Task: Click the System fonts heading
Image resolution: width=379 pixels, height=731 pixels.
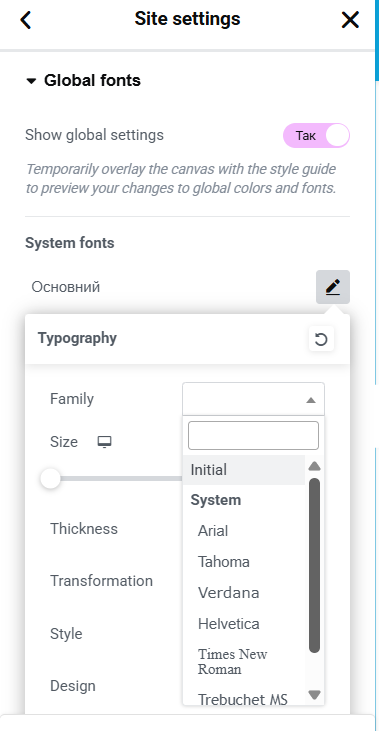Action: tap(69, 243)
